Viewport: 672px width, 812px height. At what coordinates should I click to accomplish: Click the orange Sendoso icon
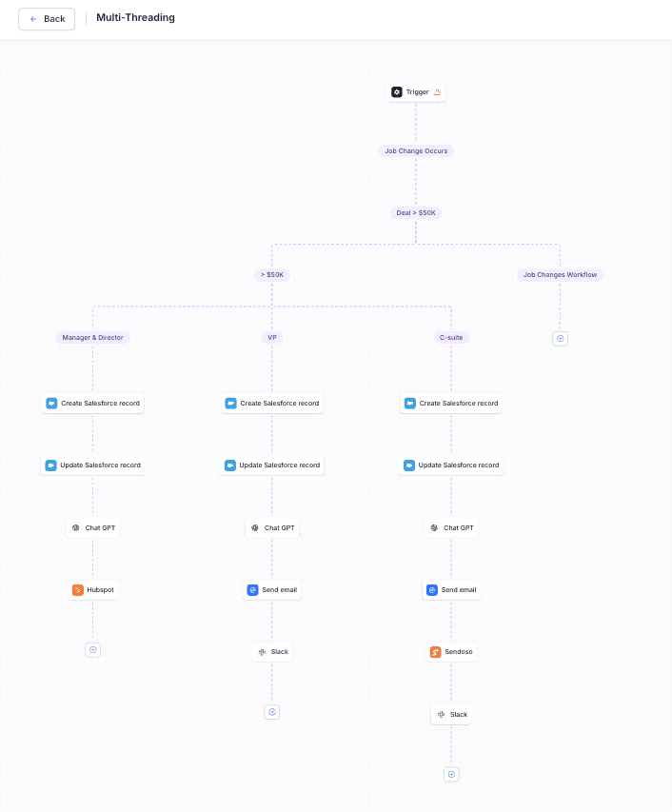435,652
